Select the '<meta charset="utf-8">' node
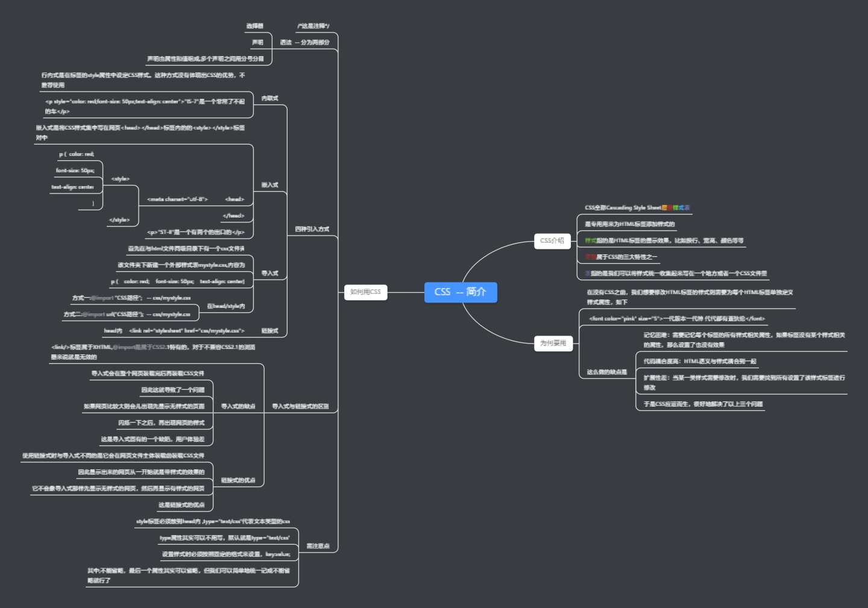This screenshot has width=868, height=608. (177, 199)
